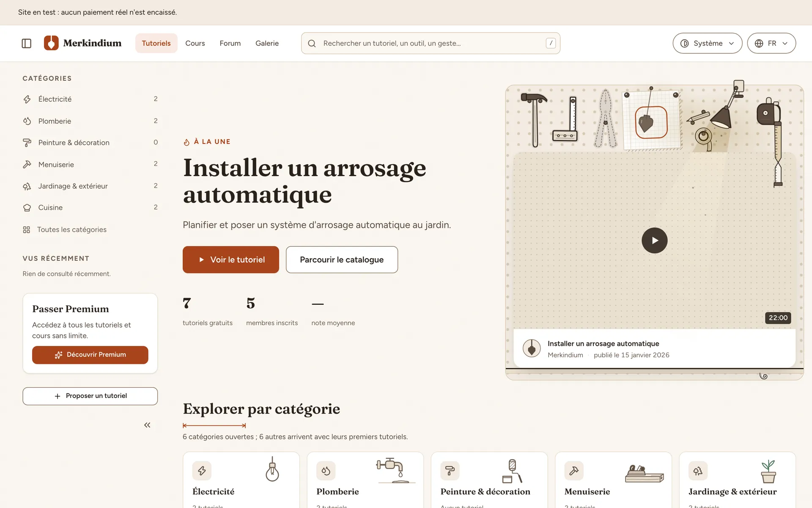Screen dimensions: 812x508
Task: Click the tree icon beside Jardinage & extérieur
Action: point(27,186)
